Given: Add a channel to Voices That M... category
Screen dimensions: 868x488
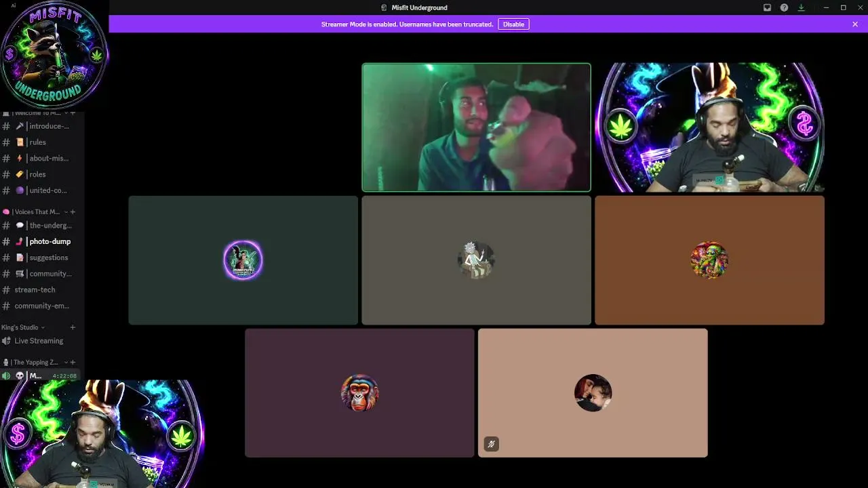Looking at the screenshot, I should point(73,212).
